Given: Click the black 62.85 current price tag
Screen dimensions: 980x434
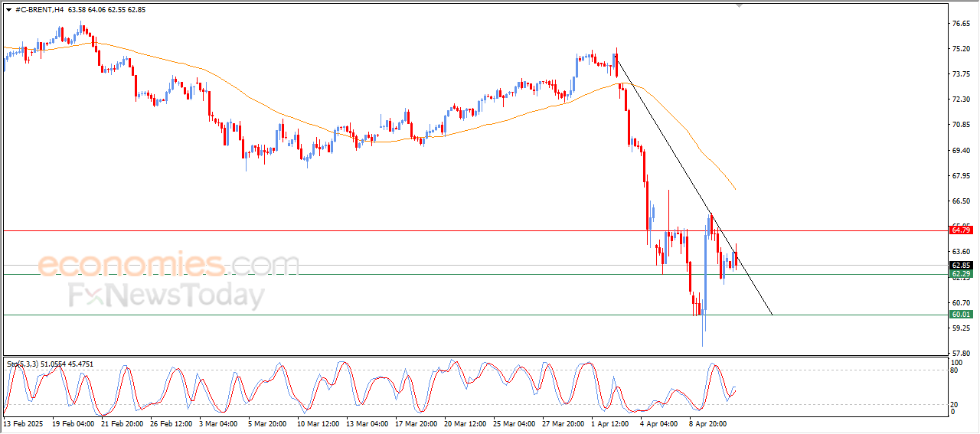Looking at the screenshot, I should coord(961,266).
